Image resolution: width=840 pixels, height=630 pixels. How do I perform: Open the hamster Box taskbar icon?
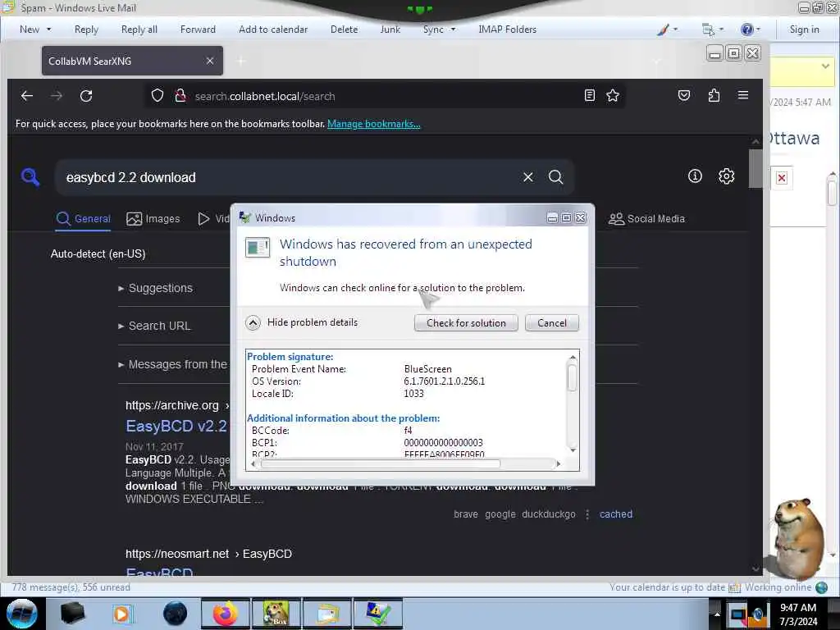pos(276,614)
